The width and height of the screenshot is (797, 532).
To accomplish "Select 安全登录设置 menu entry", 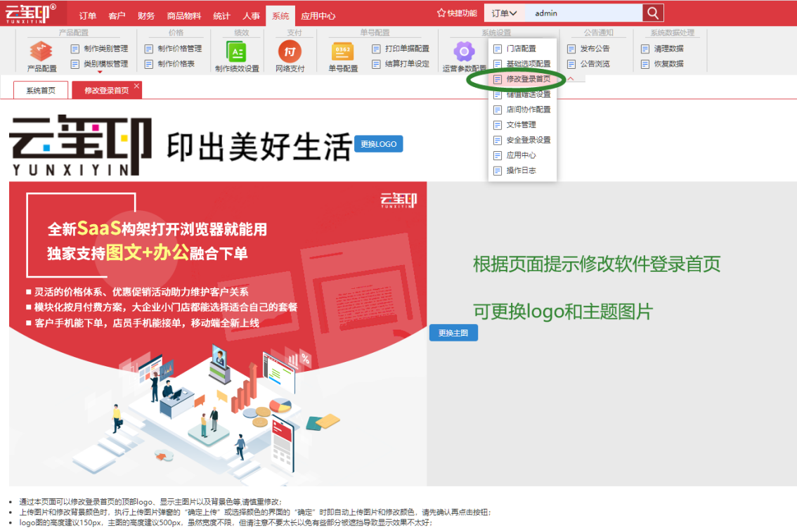I will (522, 141).
